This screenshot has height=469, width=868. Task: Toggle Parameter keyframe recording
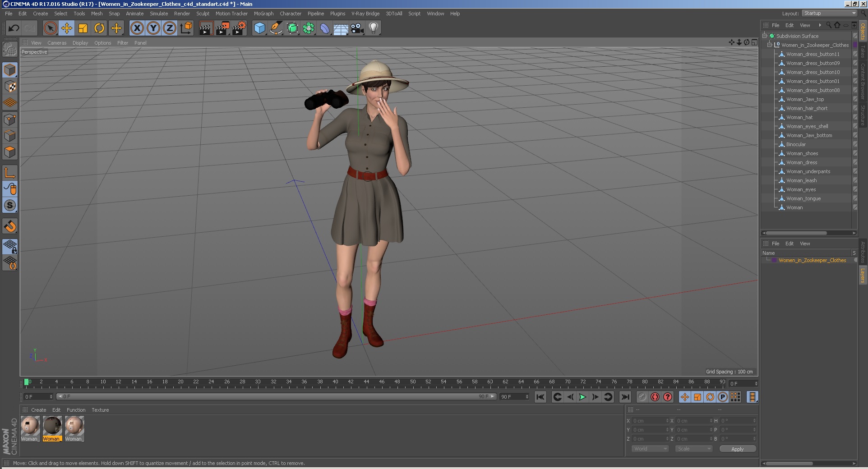pyautogui.click(x=722, y=397)
